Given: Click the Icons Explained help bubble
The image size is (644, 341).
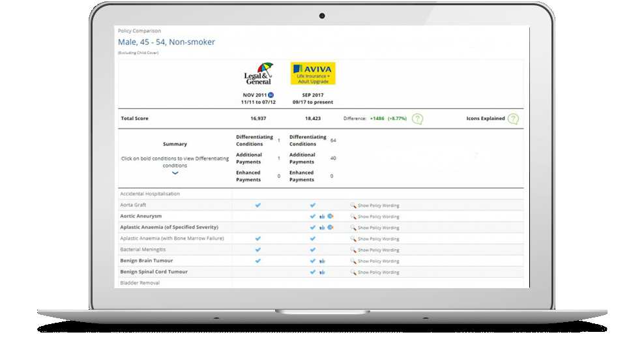Looking at the screenshot, I should click(513, 119).
